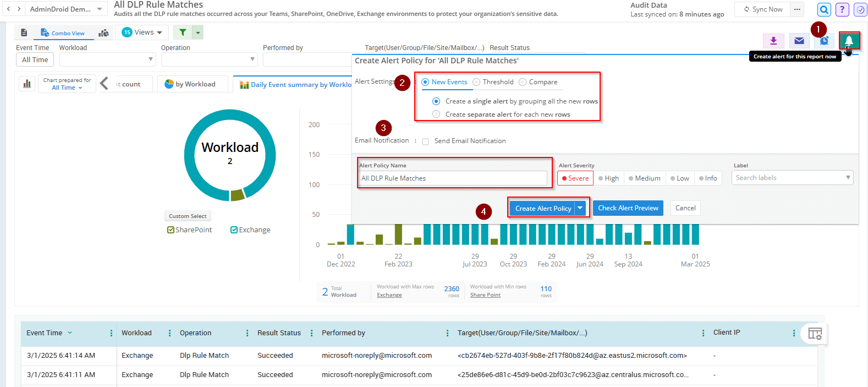Enable Send Email Notification checkbox
Viewport: 868px width, 387px height.
(x=425, y=141)
